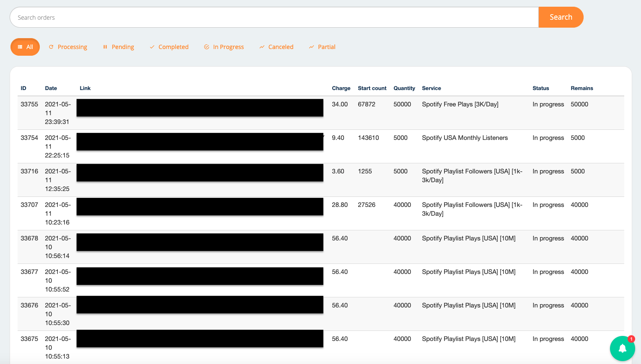Image resolution: width=641 pixels, height=364 pixels.
Task: Click the Status column header
Action: (x=540, y=88)
